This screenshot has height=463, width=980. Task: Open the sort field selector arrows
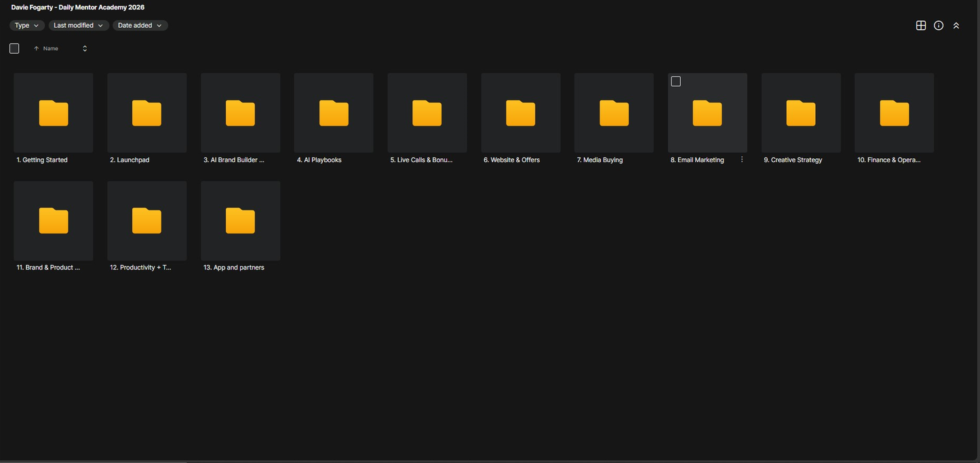click(85, 48)
